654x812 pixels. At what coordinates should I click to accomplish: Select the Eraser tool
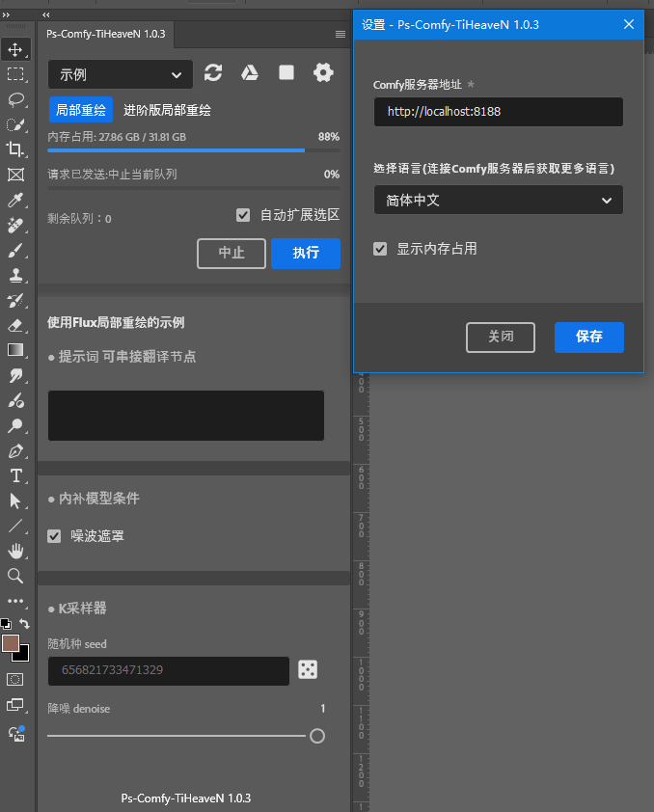[x=15, y=325]
